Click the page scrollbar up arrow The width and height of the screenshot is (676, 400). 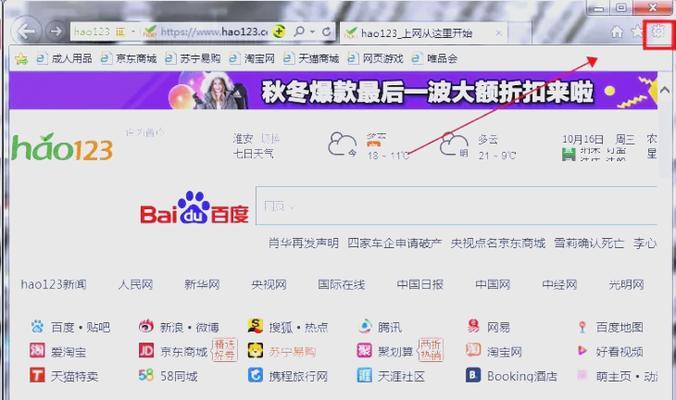pyautogui.click(x=665, y=91)
